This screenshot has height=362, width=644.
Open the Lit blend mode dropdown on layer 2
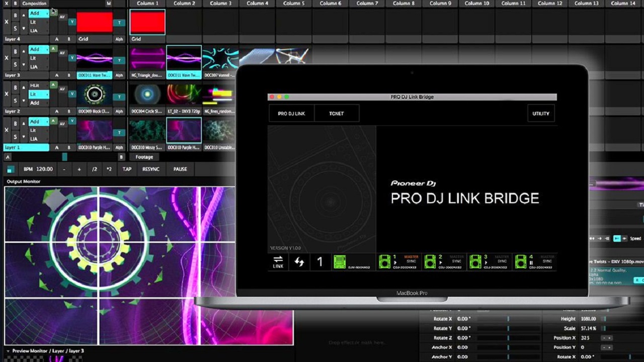[x=39, y=94]
